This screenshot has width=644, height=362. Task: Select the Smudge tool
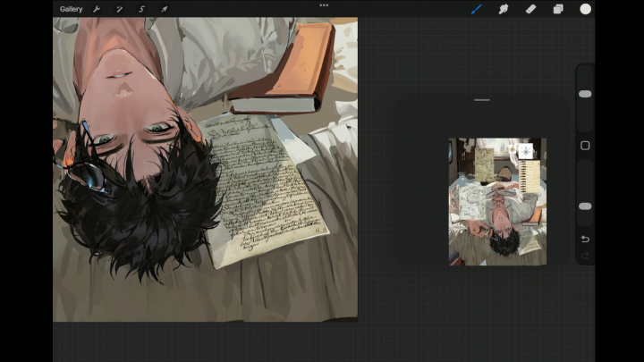504,9
